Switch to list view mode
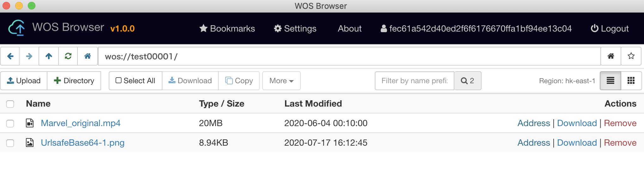644x169 pixels. click(x=611, y=81)
